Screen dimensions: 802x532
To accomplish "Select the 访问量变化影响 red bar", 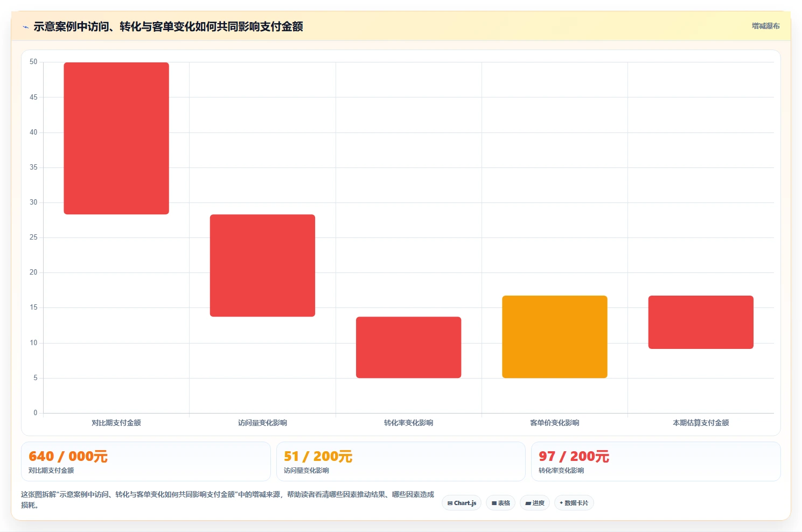I will (262, 265).
